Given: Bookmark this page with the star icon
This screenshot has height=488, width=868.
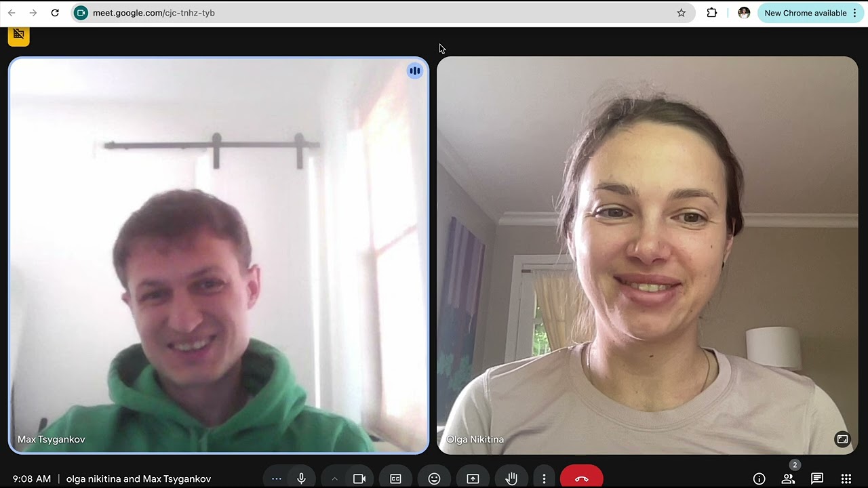Looking at the screenshot, I should tap(682, 13).
